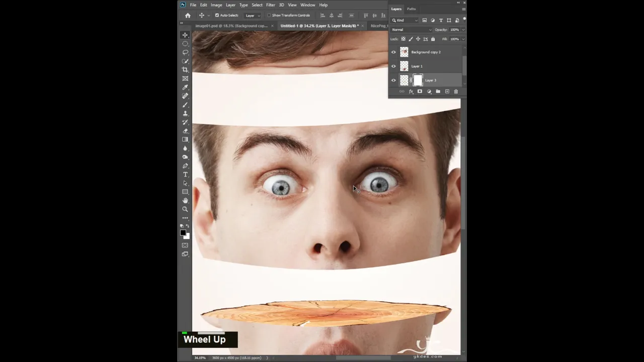The image size is (644, 362).
Task: Select the History Brush tool
Action: point(185,122)
